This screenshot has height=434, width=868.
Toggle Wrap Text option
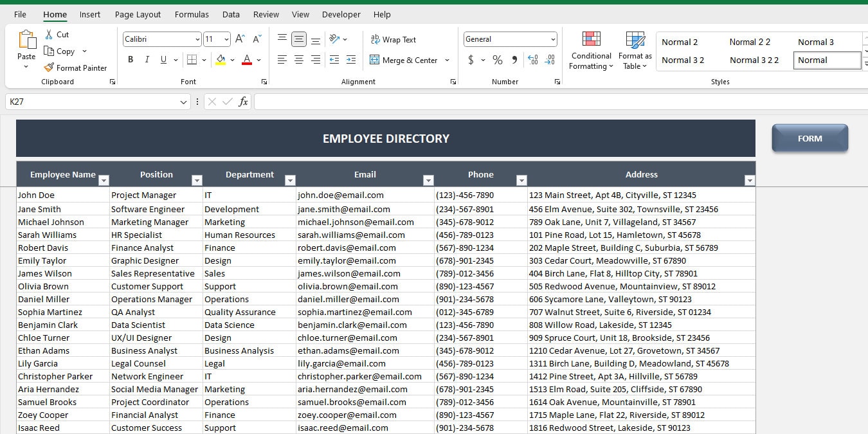pos(393,39)
